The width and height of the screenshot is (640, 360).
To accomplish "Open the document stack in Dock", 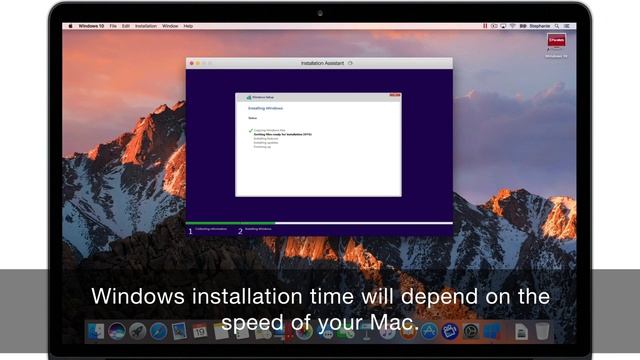I will (521, 332).
